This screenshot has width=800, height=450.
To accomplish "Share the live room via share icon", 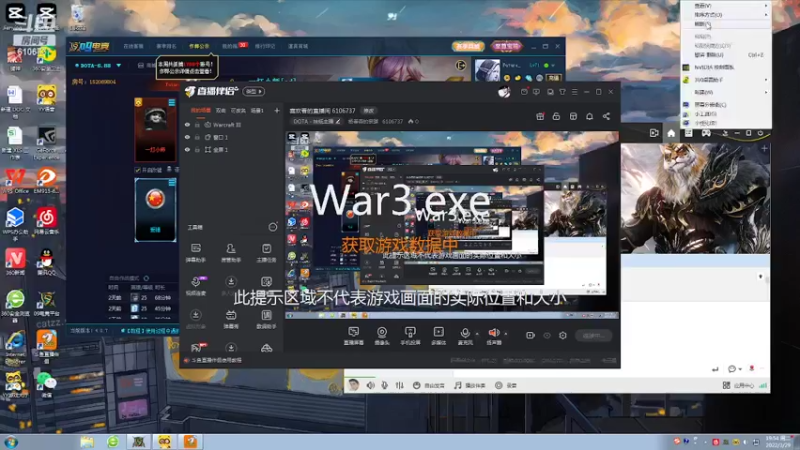I will click(x=606, y=117).
